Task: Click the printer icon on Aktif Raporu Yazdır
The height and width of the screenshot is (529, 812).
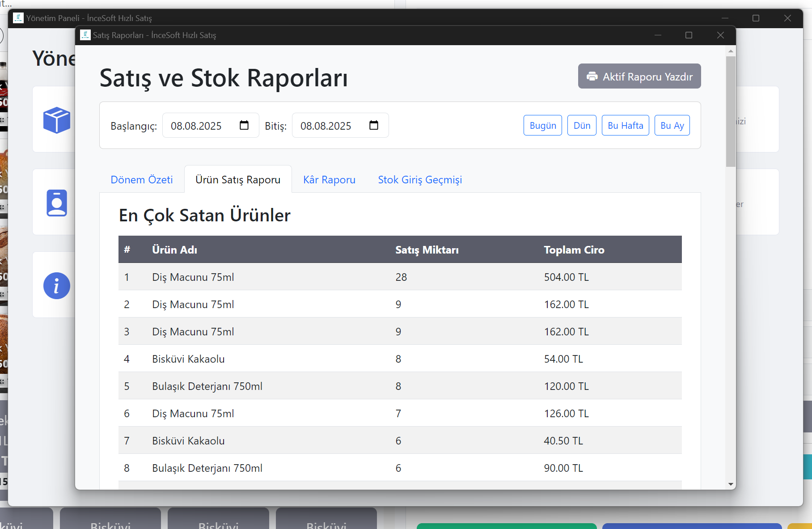Action: click(592, 76)
